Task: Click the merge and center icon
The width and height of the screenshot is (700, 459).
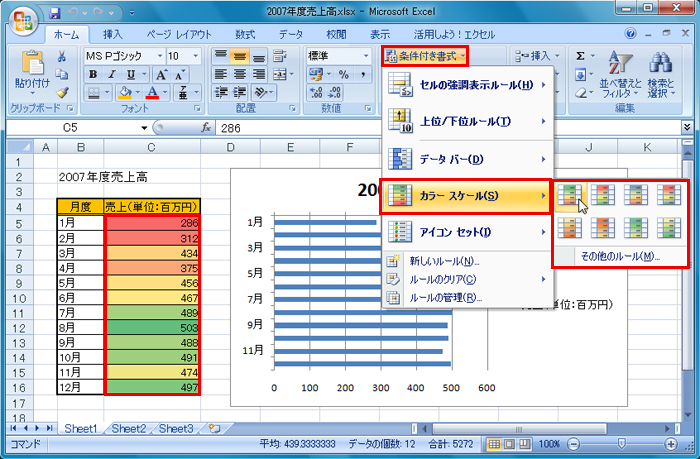Action: (279, 74)
